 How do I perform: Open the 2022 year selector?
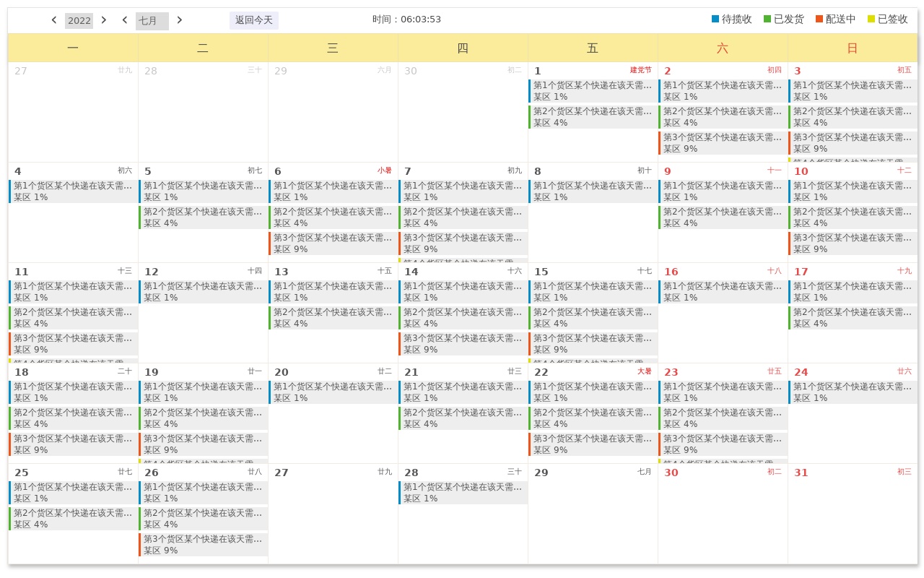pyautogui.click(x=79, y=21)
